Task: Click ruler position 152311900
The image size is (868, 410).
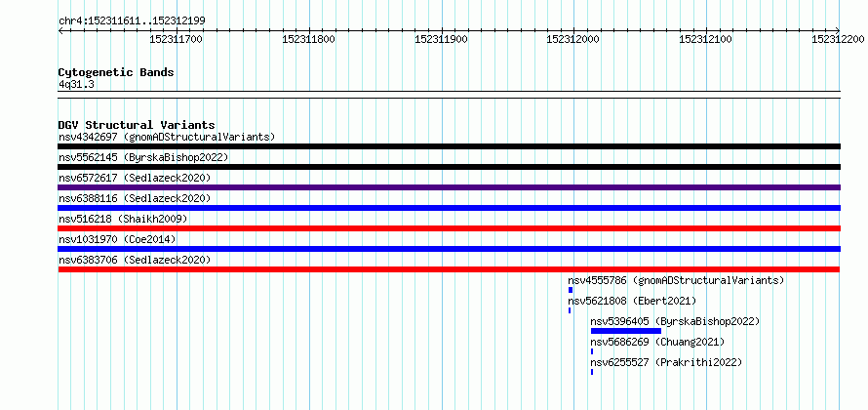Action: coord(441,39)
